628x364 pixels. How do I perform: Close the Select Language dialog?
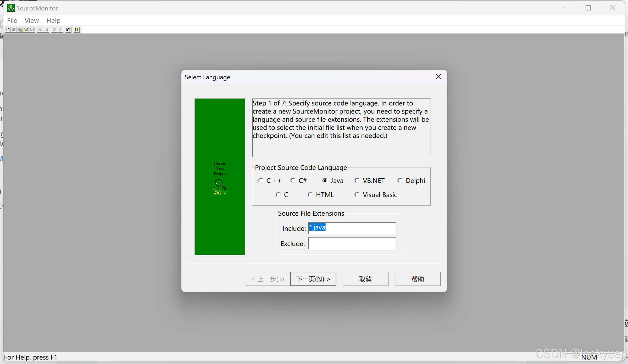(438, 77)
